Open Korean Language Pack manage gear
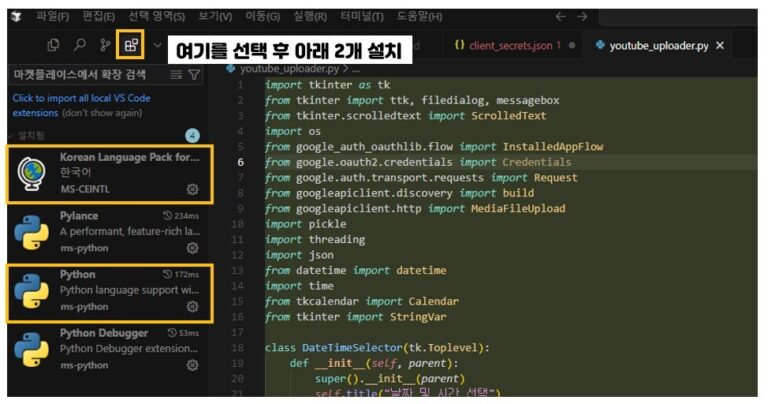This screenshot has height=404, width=768. (192, 189)
